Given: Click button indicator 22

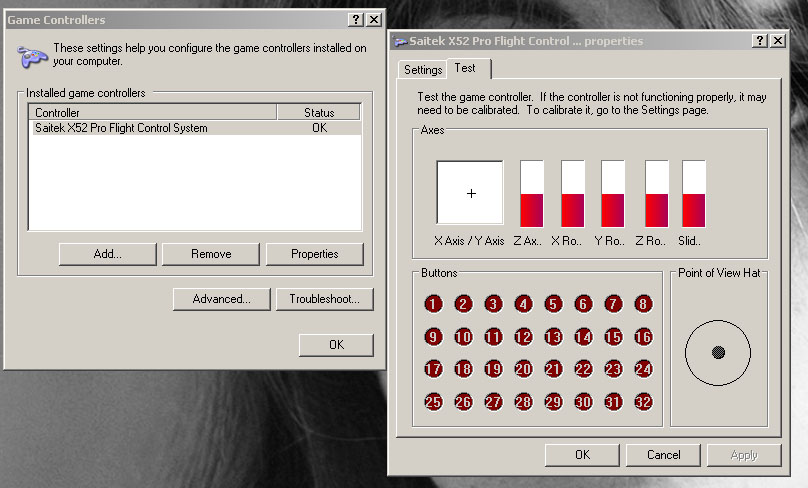Looking at the screenshot, I should coord(583,369).
